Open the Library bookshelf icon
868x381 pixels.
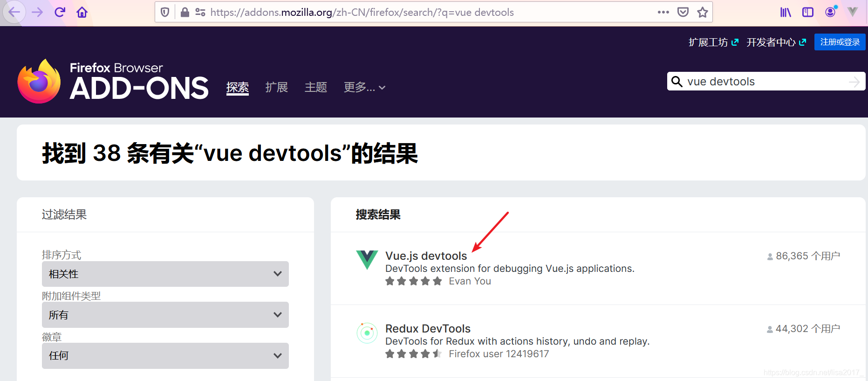click(786, 12)
